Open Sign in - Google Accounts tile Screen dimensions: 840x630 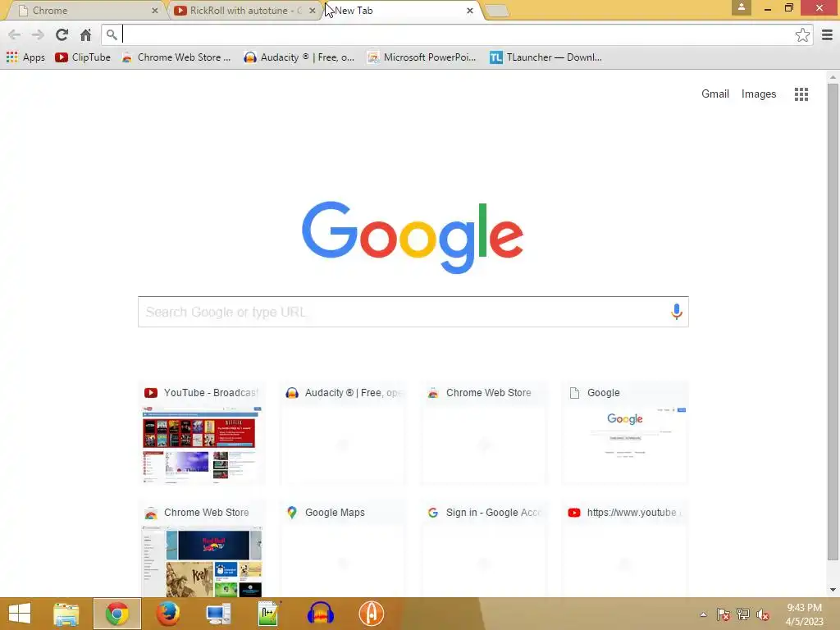click(x=484, y=549)
